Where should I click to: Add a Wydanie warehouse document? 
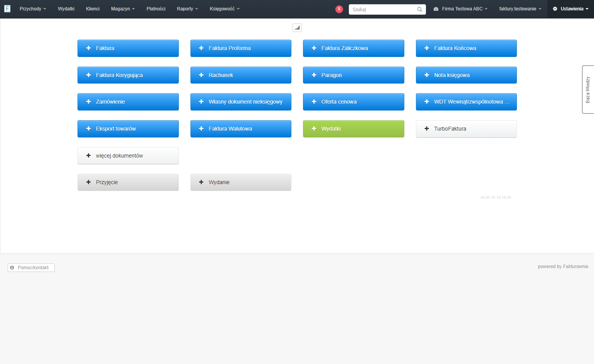(241, 182)
